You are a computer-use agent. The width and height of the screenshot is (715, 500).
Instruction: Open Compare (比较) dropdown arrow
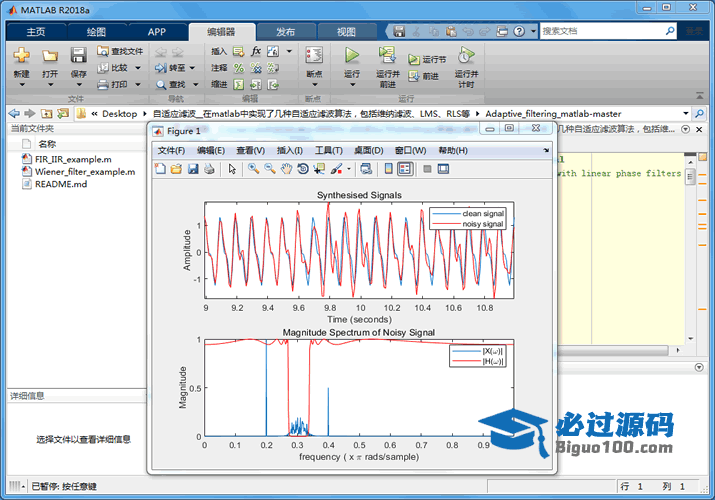(x=138, y=68)
